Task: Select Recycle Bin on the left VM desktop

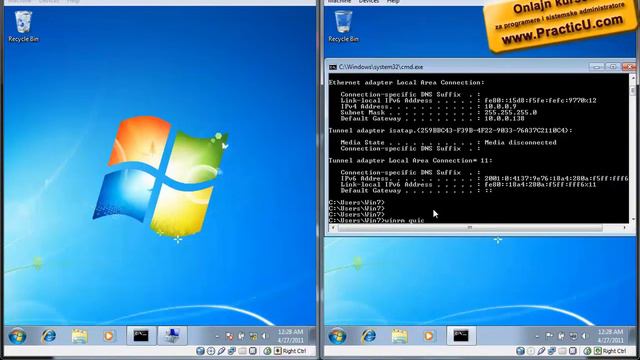Action: pos(23,27)
